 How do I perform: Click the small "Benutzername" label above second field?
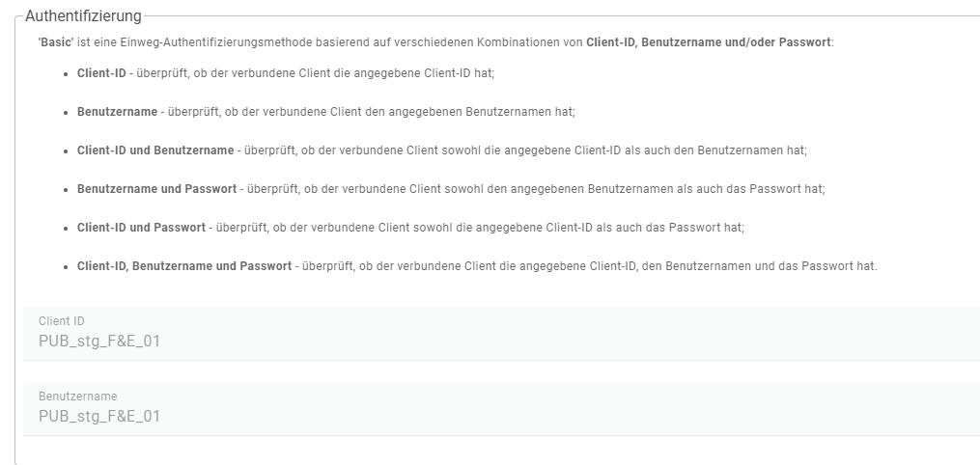[77, 397]
